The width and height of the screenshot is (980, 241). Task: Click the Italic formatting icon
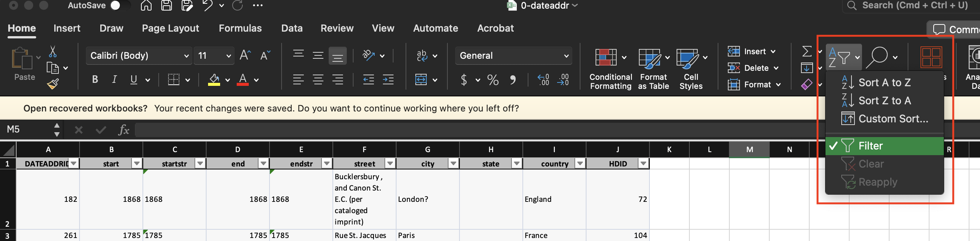click(x=114, y=79)
